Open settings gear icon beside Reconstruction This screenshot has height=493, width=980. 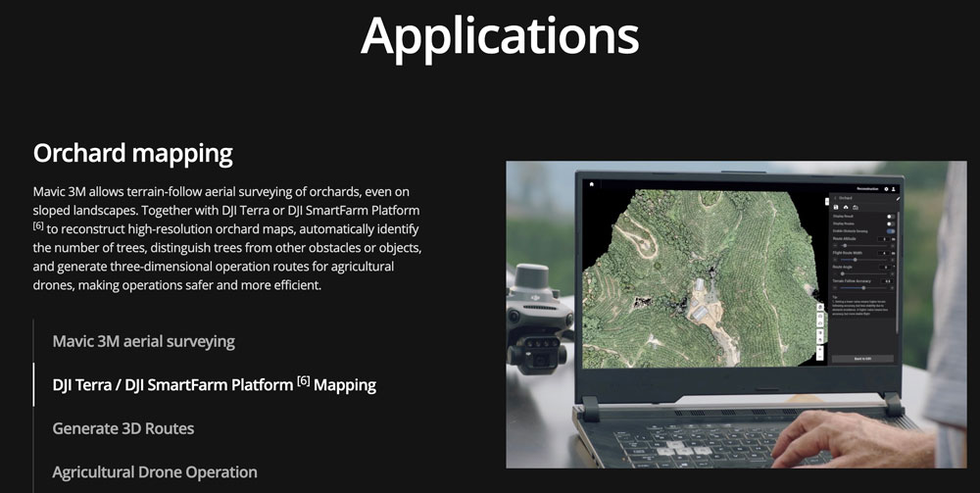886,189
